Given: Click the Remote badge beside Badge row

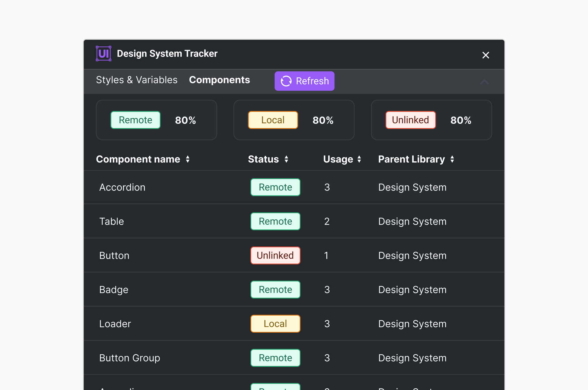Looking at the screenshot, I should (x=275, y=289).
